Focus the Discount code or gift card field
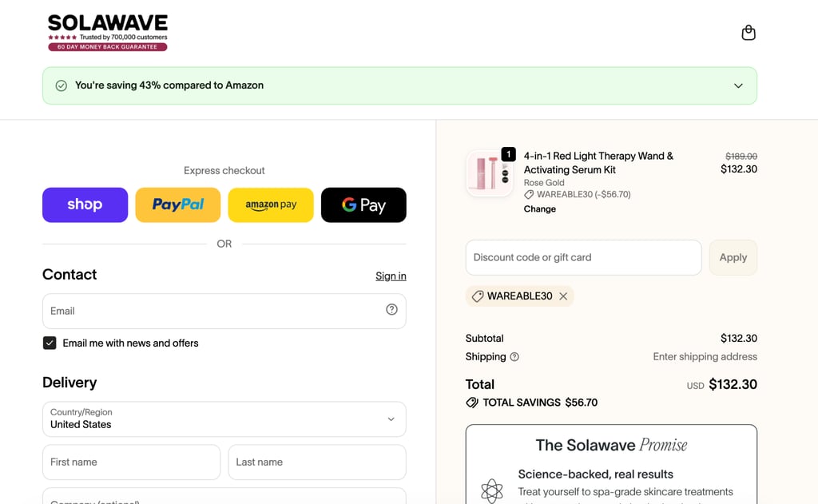Viewport: 818px width, 504px height. click(x=583, y=258)
